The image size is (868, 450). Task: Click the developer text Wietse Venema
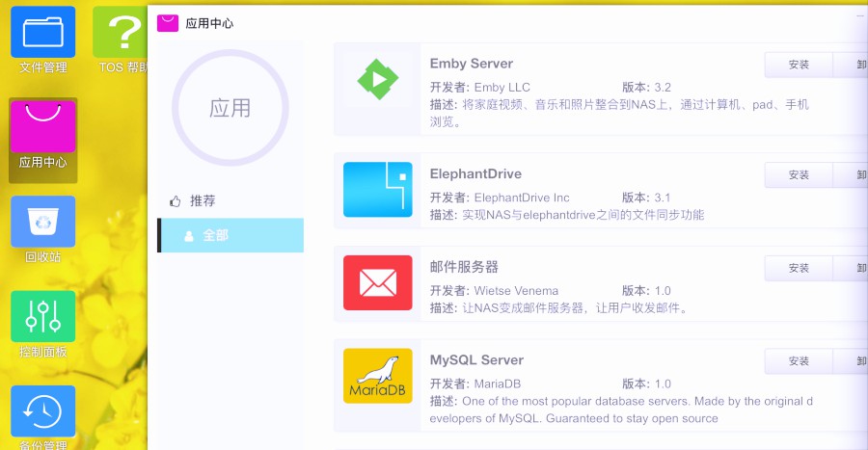(x=516, y=291)
